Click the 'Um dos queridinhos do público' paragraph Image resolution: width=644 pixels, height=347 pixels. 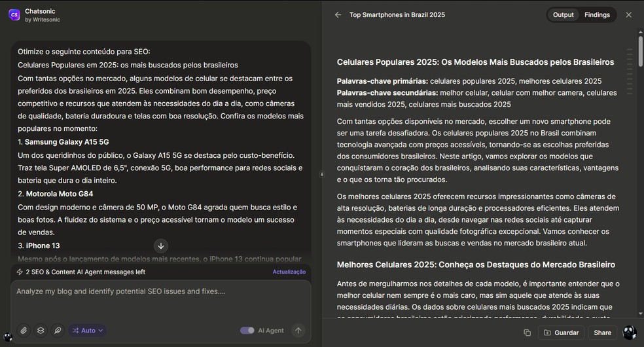(160, 168)
